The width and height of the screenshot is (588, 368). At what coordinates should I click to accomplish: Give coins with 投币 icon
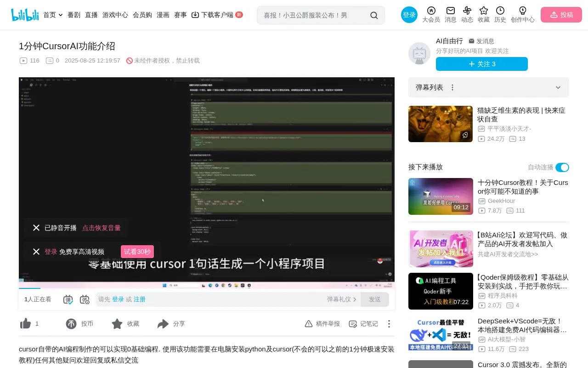tap(71, 324)
